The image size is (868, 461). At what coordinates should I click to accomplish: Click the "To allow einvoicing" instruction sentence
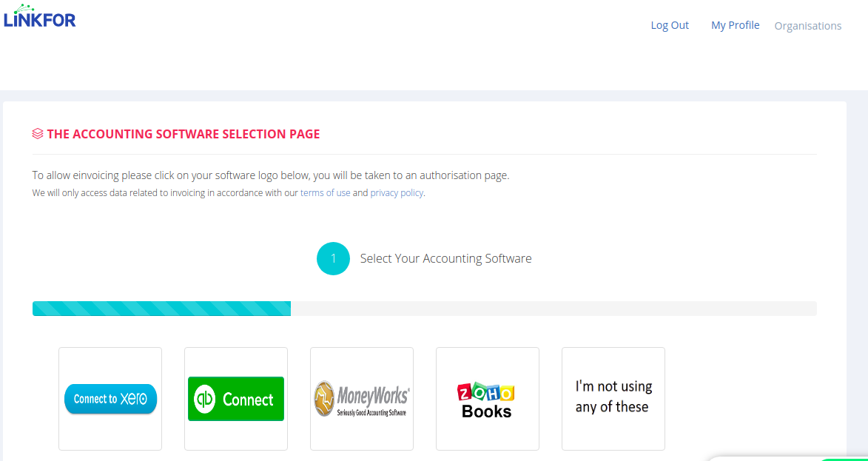pyautogui.click(x=271, y=176)
